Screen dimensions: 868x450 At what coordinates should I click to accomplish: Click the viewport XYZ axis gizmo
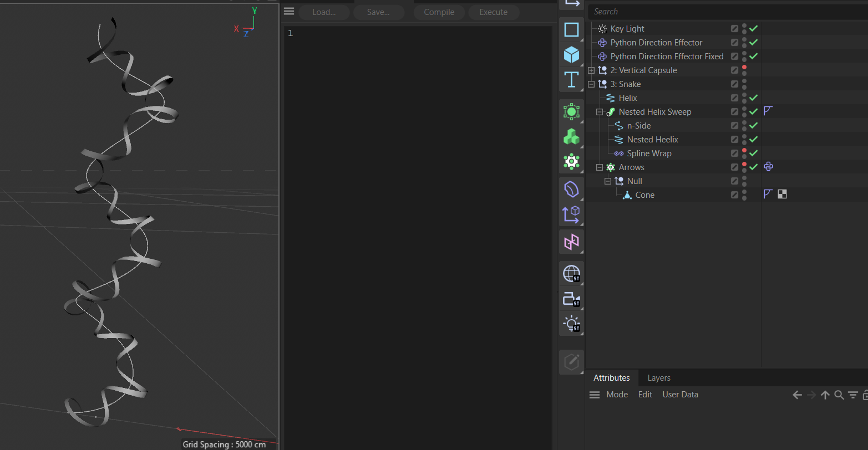(246, 23)
